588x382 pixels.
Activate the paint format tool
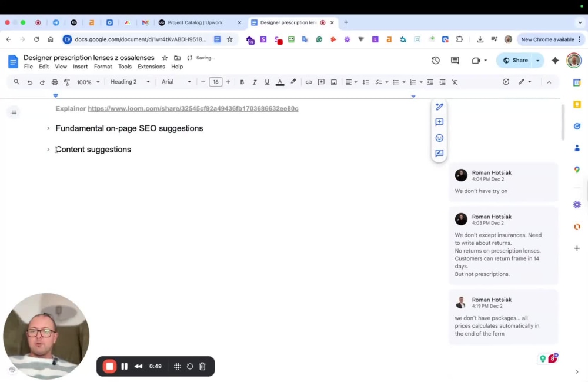click(67, 82)
